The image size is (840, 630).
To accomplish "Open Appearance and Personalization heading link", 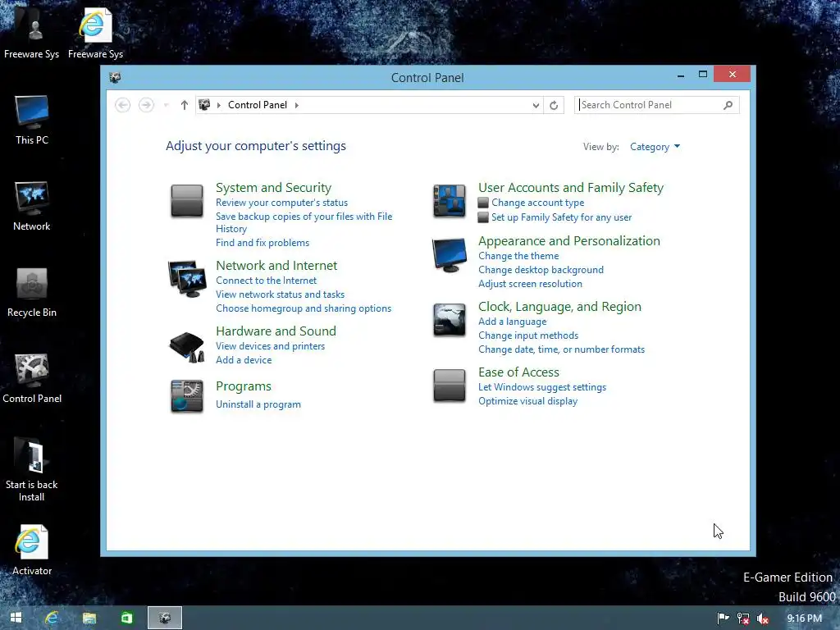I will (569, 240).
